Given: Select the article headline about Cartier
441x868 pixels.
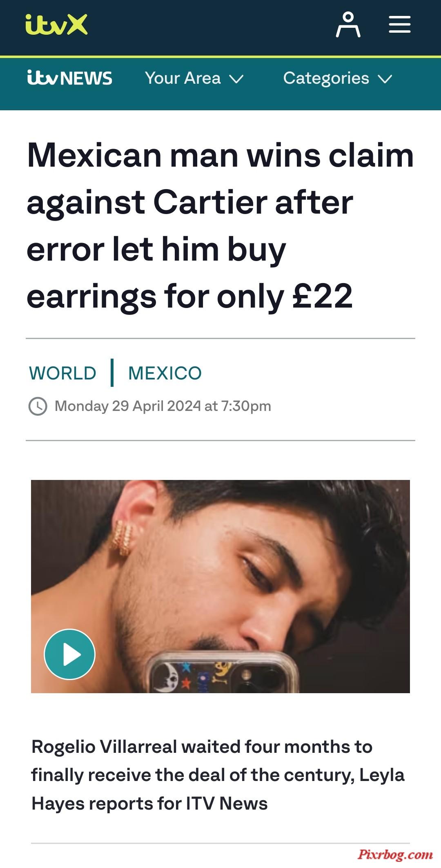Looking at the screenshot, I should point(220,226).
